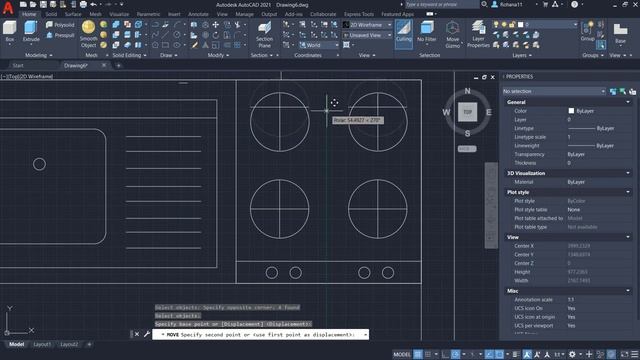This screenshot has height=360, width=640.
Task: Click the Open file icon in quick access toolbar
Action: coord(33,4)
